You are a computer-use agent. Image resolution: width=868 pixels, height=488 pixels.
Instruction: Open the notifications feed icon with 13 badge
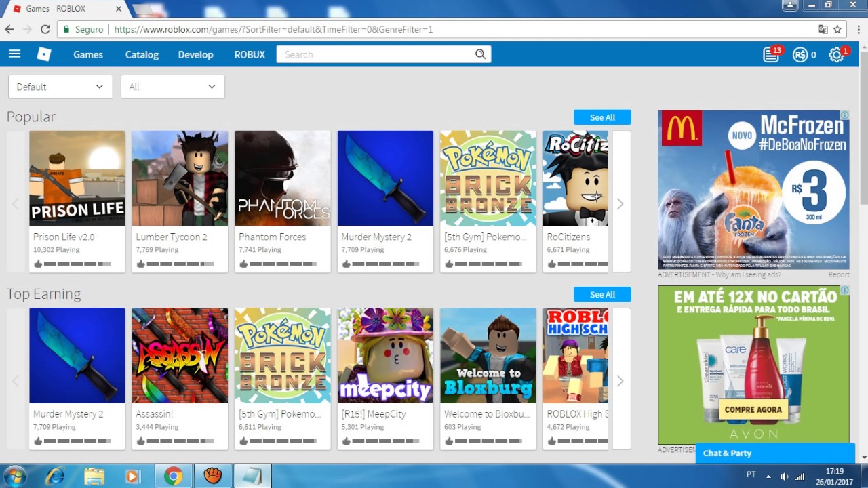(x=771, y=55)
